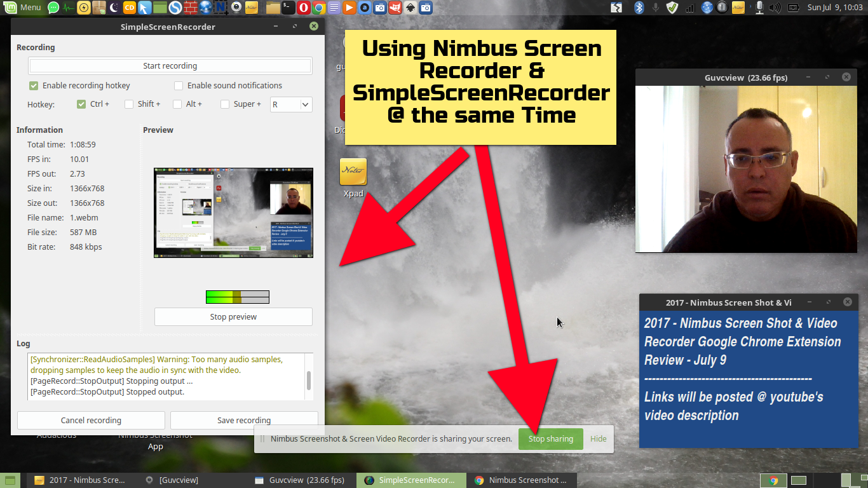Click the Guvcview webcam video feed
The image size is (868, 488).
click(x=745, y=169)
